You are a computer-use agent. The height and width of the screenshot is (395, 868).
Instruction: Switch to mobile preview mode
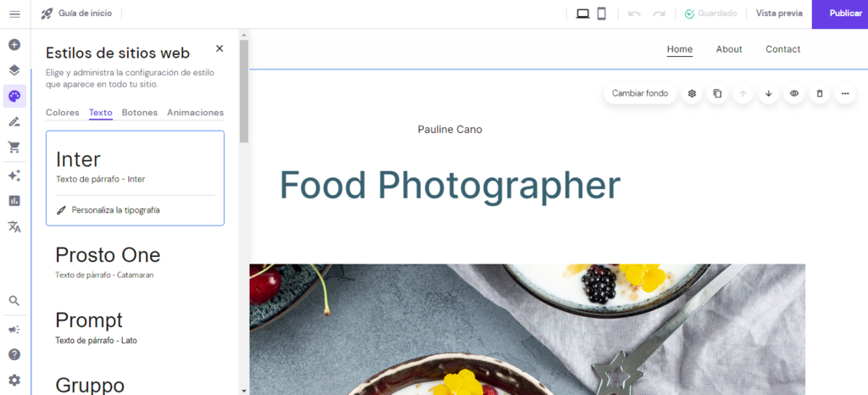[x=602, y=14]
